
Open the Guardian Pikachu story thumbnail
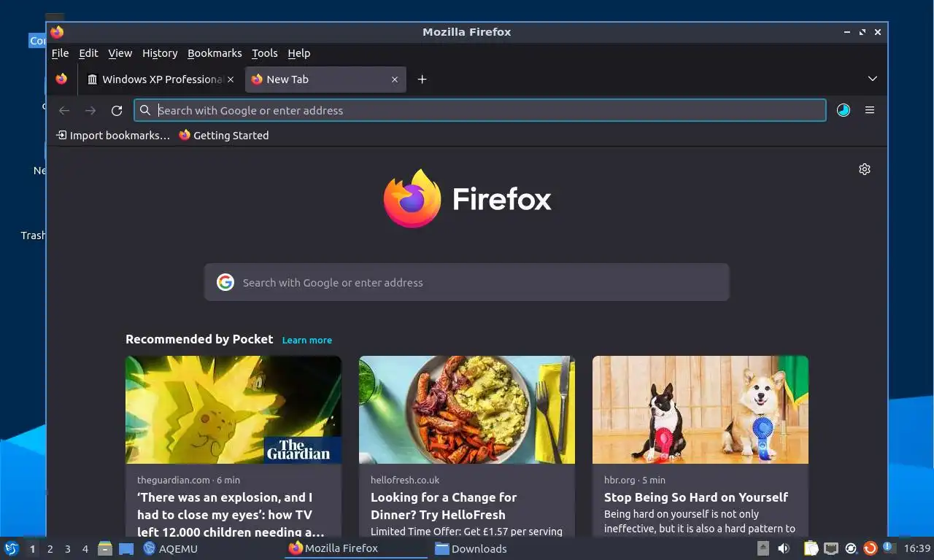233,410
